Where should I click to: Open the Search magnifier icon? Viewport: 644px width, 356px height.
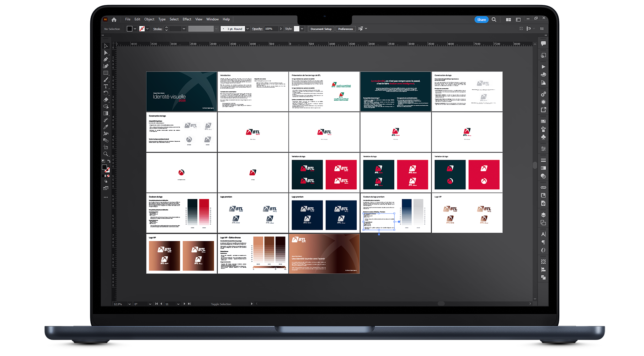click(x=494, y=20)
